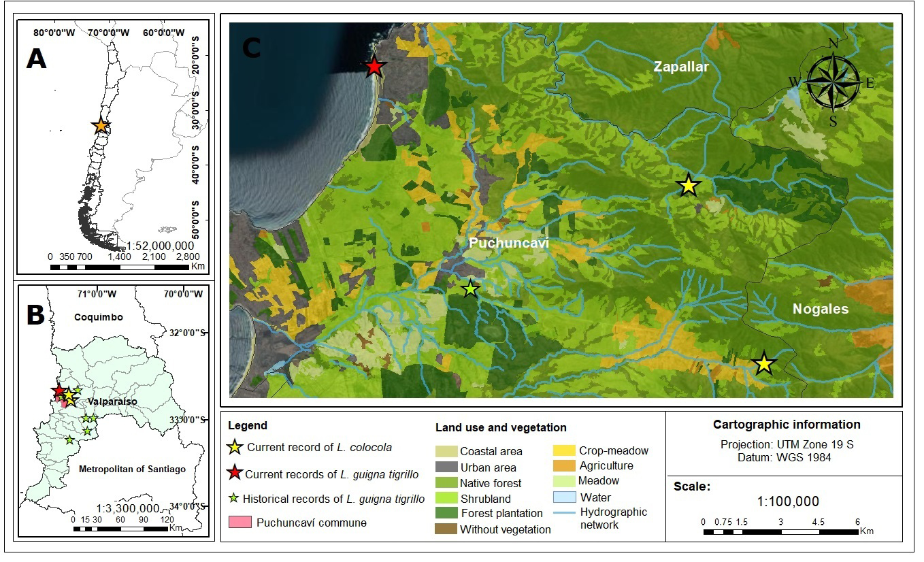Click the 1:100,000 scale value

pyautogui.click(x=787, y=501)
